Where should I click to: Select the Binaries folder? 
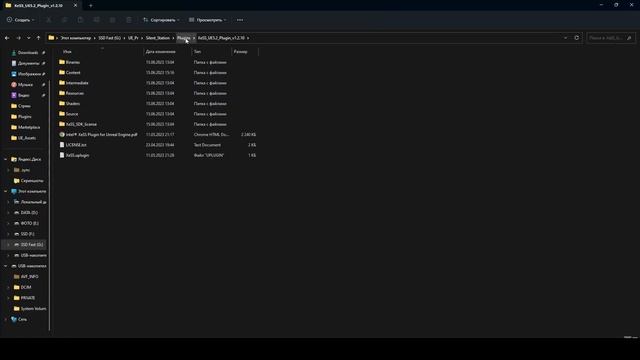click(x=73, y=62)
